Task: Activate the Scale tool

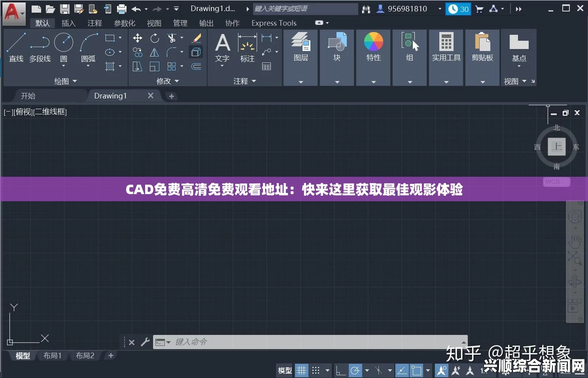Action: (155, 66)
